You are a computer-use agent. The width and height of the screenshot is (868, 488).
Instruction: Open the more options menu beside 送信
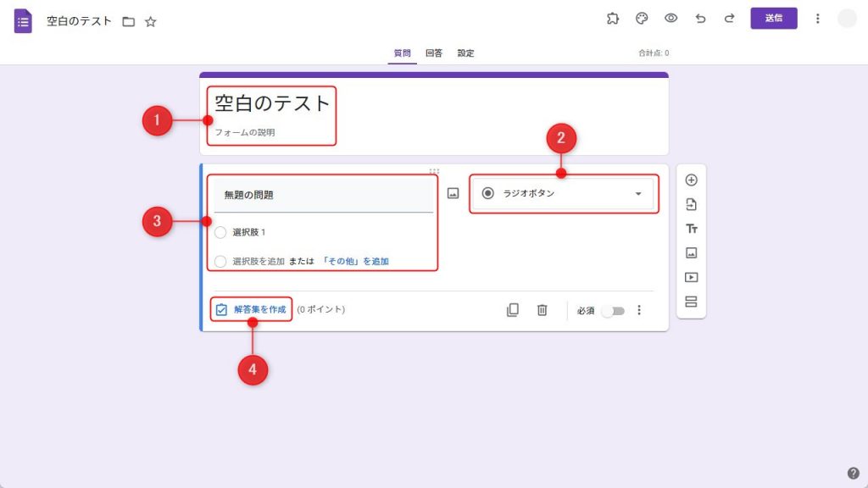click(818, 19)
